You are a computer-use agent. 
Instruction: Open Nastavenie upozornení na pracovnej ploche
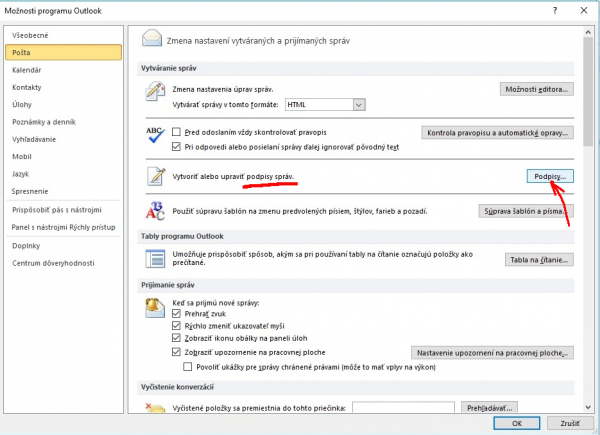coord(492,353)
